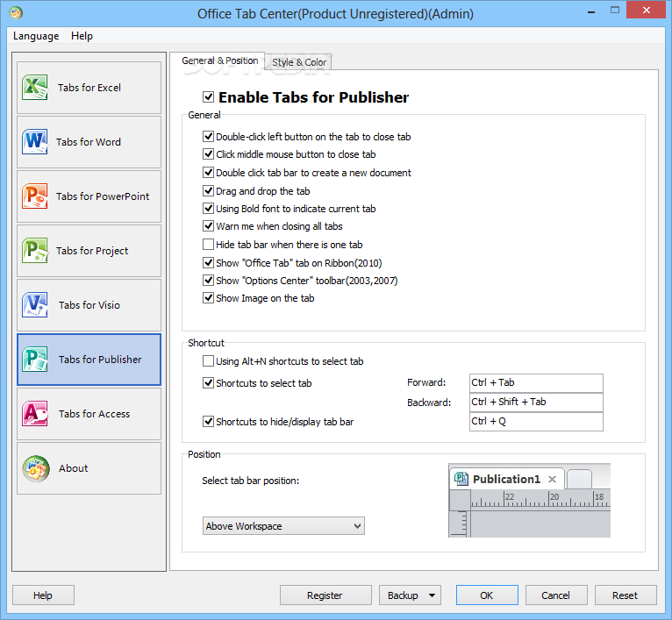672x620 pixels.
Task: Toggle Show Image on the tab
Action: [208, 298]
